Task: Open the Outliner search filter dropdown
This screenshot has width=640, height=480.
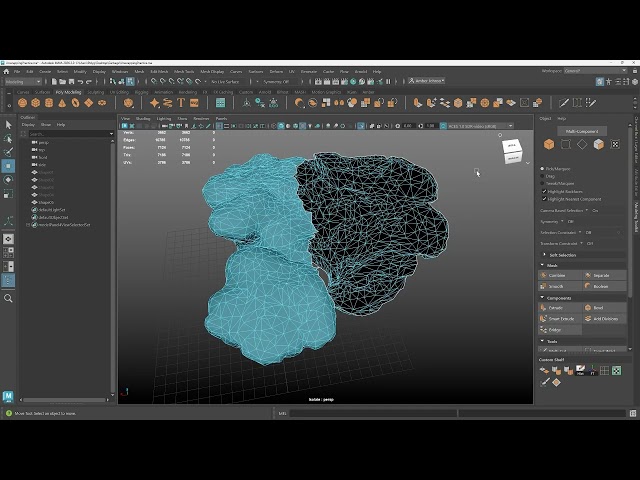Action: (x=111, y=134)
